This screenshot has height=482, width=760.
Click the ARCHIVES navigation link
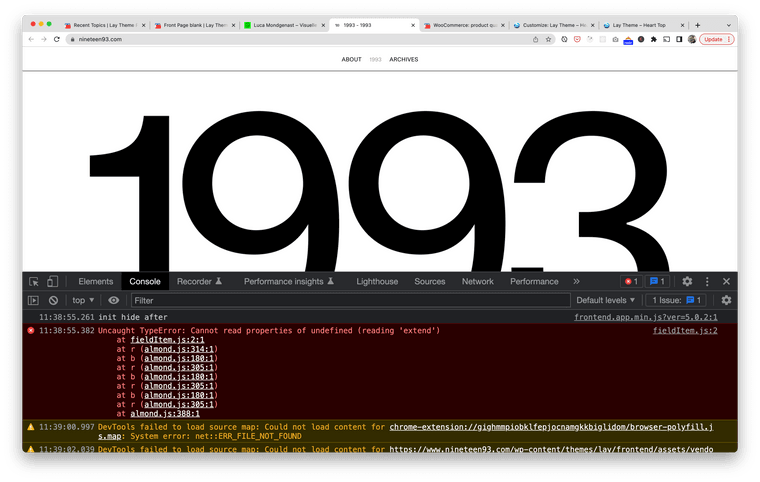404,60
